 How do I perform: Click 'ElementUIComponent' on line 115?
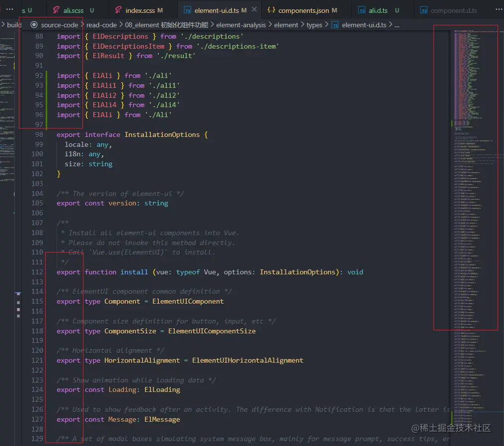point(188,301)
